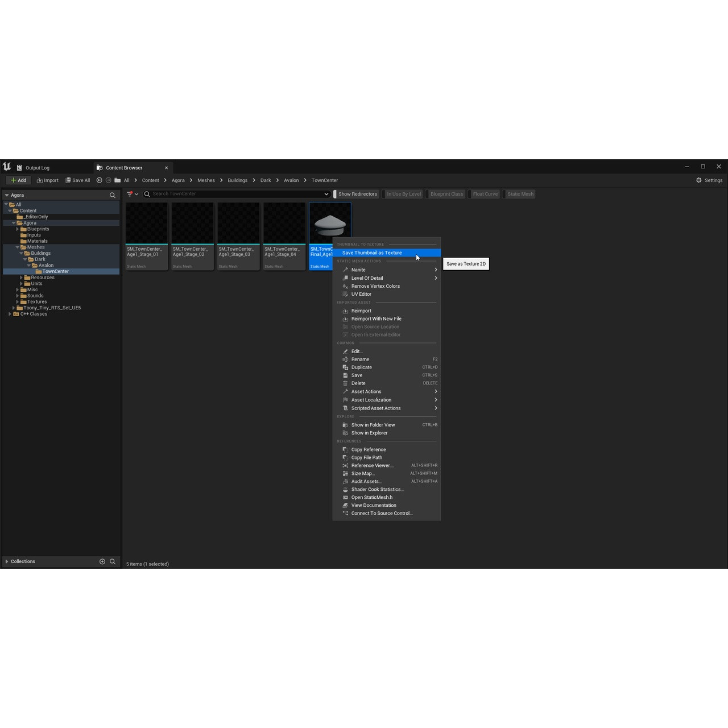Click the Size Map icon

tap(345, 473)
